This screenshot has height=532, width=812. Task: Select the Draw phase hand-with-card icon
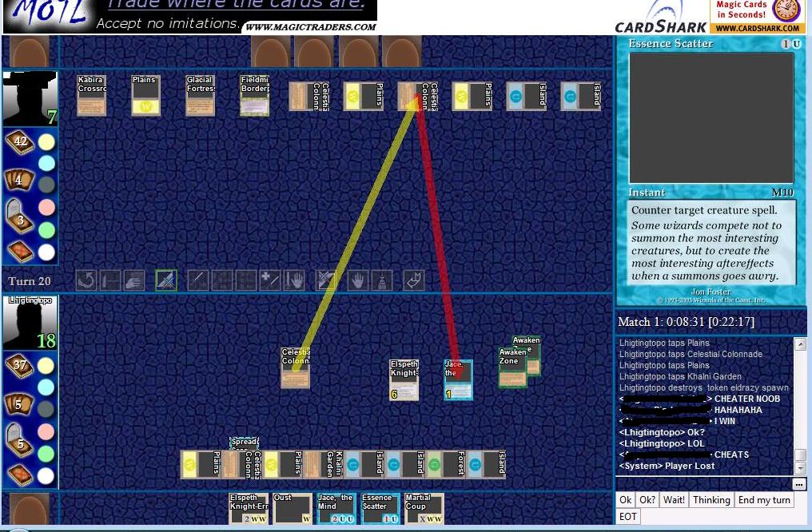coord(134,280)
